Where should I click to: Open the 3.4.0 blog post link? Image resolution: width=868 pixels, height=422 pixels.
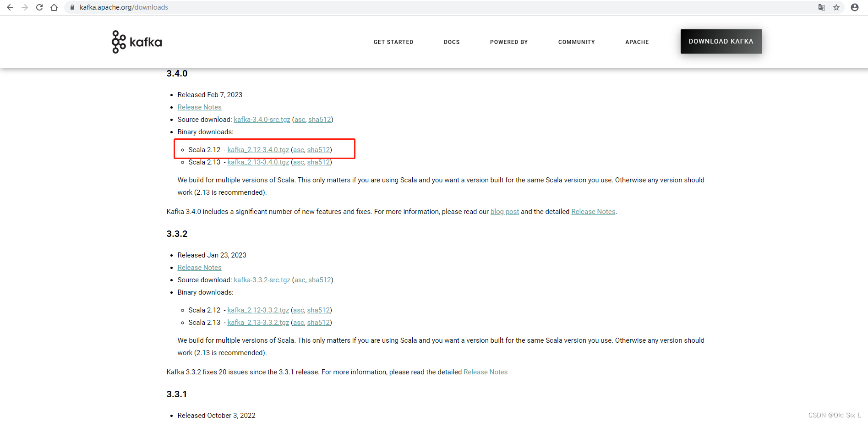pos(505,212)
